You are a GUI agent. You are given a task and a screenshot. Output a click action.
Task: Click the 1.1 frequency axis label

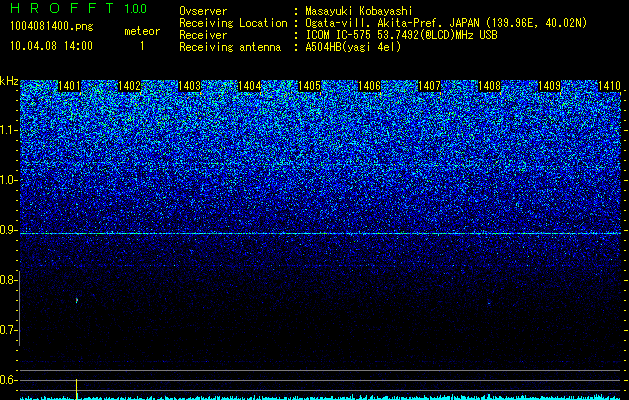click(x=8, y=130)
